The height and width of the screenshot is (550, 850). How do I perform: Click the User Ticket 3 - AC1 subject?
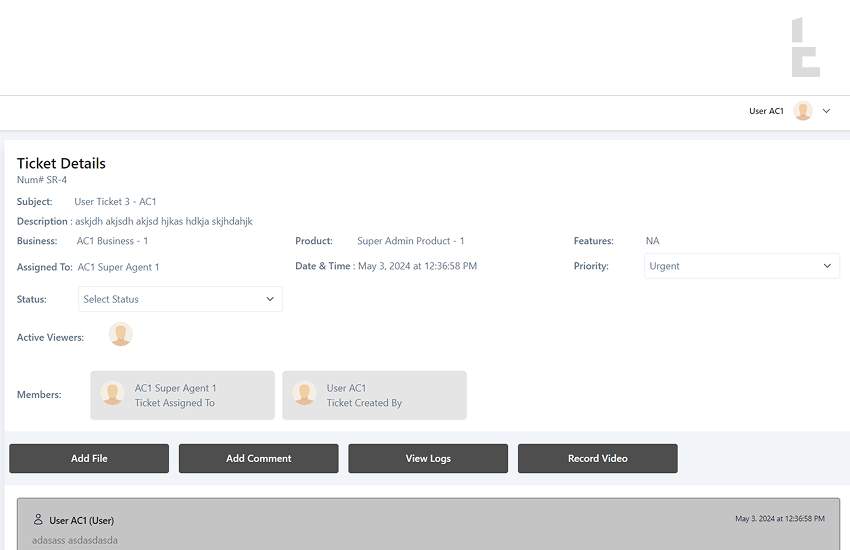tap(115, 202)
